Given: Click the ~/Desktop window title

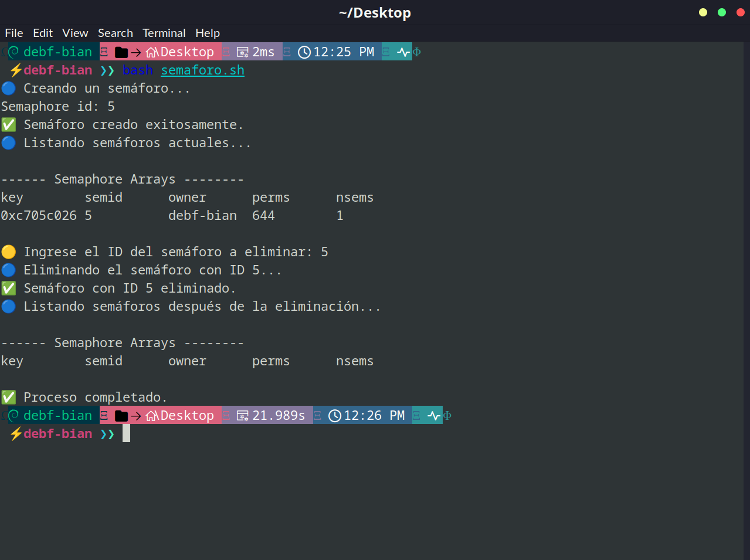Looking at the screenshot, I should (375, 12).
